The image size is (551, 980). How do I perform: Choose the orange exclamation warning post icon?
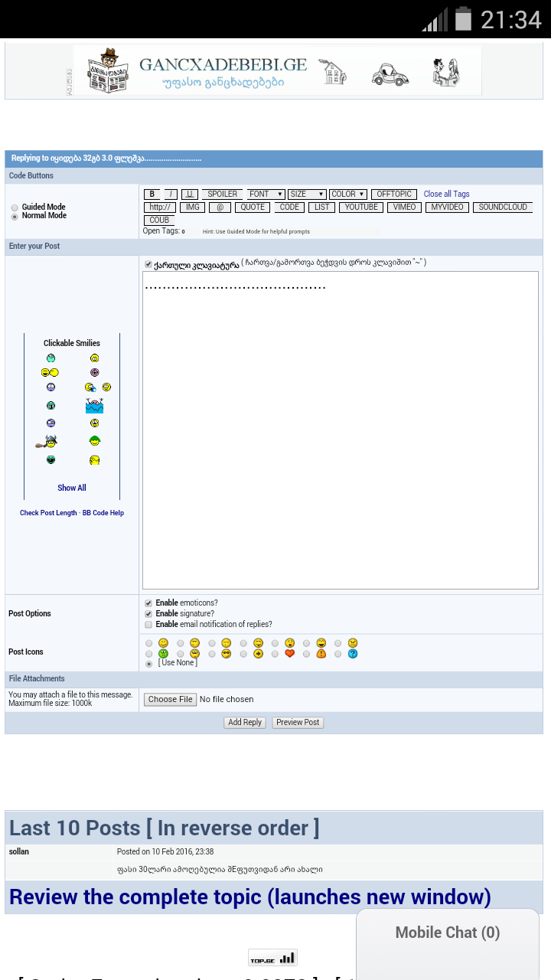[321, 654]
